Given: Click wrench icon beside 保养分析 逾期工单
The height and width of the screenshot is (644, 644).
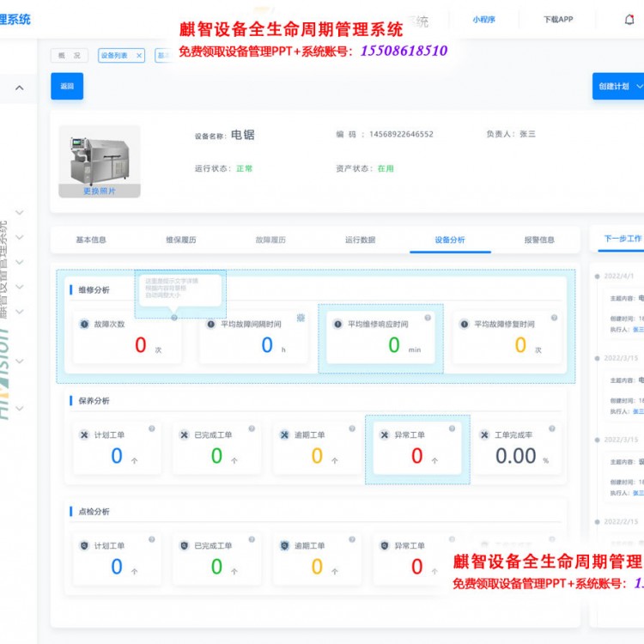Looking at the screenshot, I should pyautogui.click(x=284, y=434).
